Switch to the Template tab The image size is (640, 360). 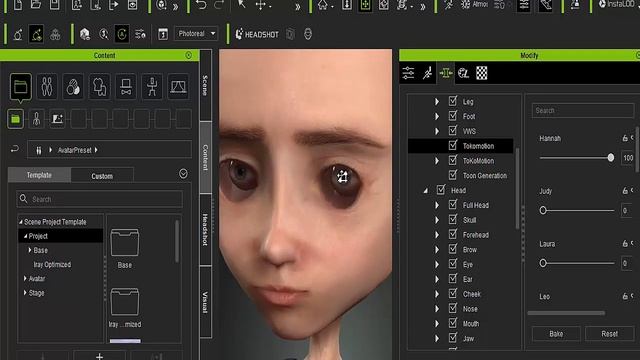pos(39,175)
